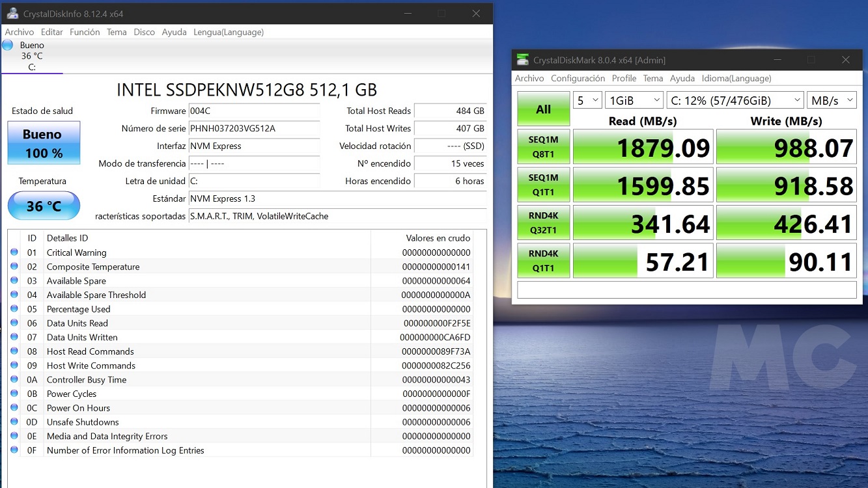Open the test count dropdown showing 5

pos(587,100)
